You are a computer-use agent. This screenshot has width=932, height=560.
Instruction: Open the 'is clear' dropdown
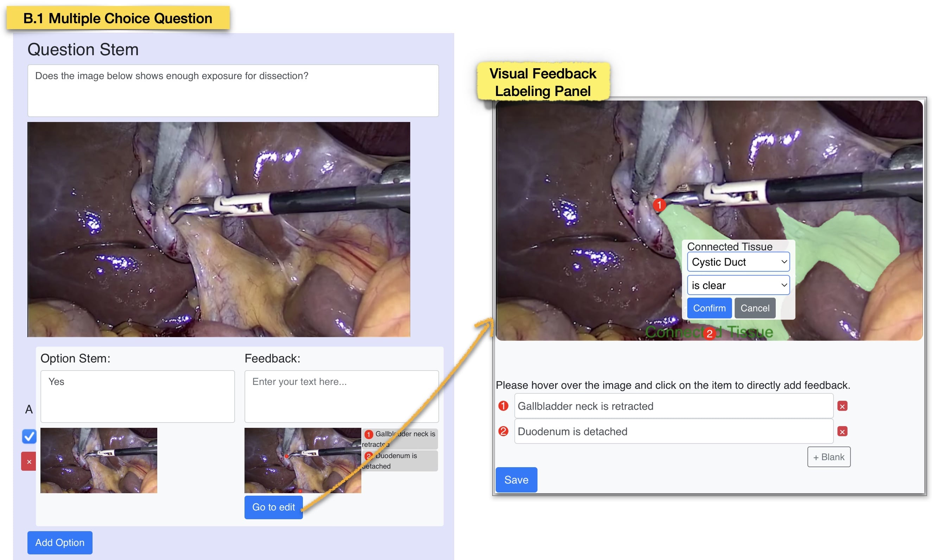coord(738,285)
